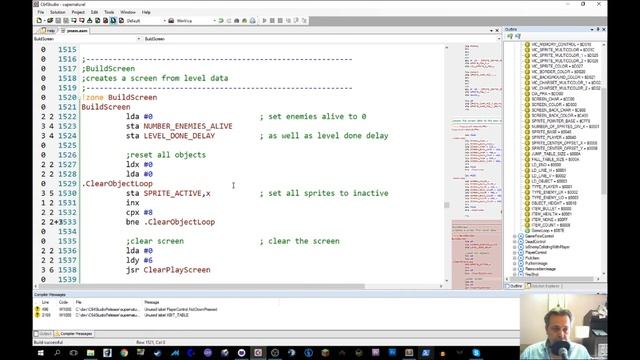The image size is (640, 360).
Task: Switch to the Solution Explorer tab
Action: coord(544,286)
